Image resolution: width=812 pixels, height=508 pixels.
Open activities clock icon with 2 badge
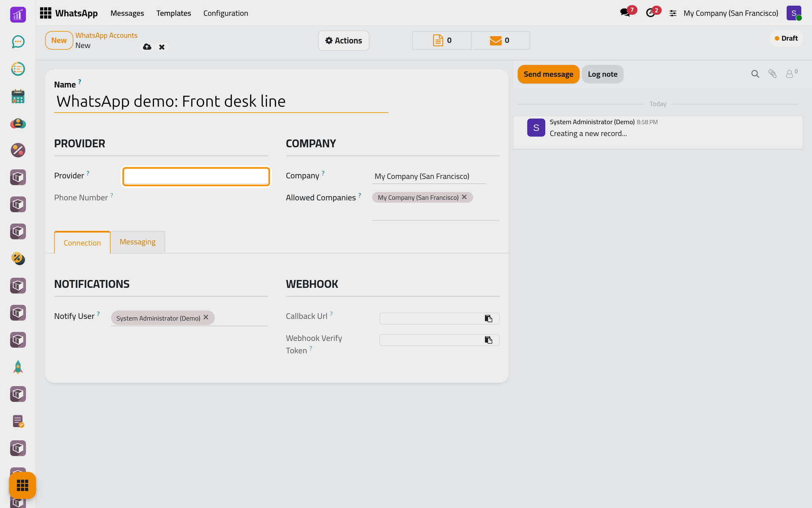[650, 13]
